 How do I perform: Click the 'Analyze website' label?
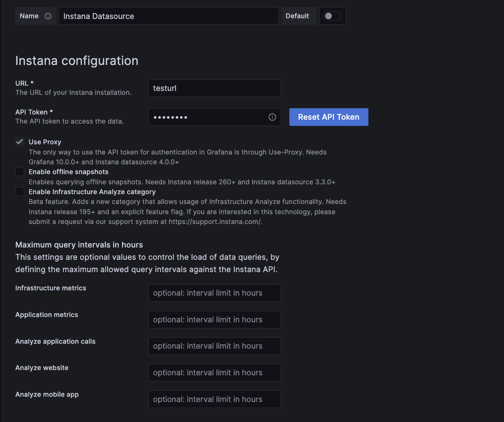click(x=42, y=368)
